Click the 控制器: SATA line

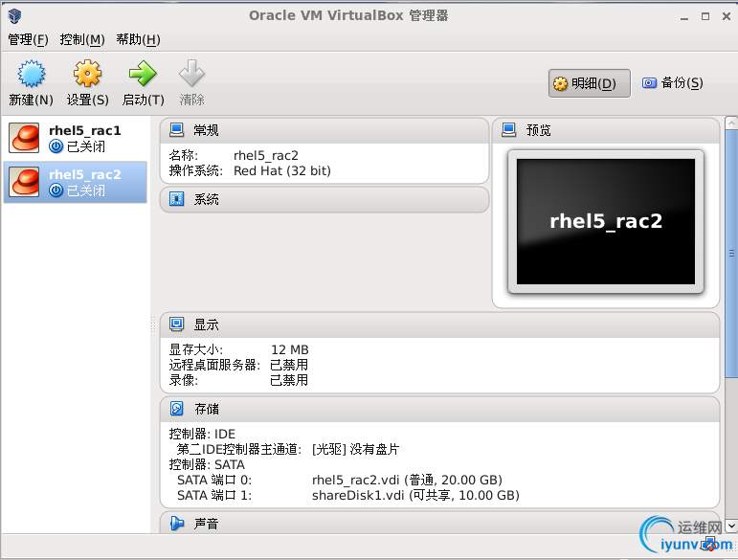tap(207, 464)
